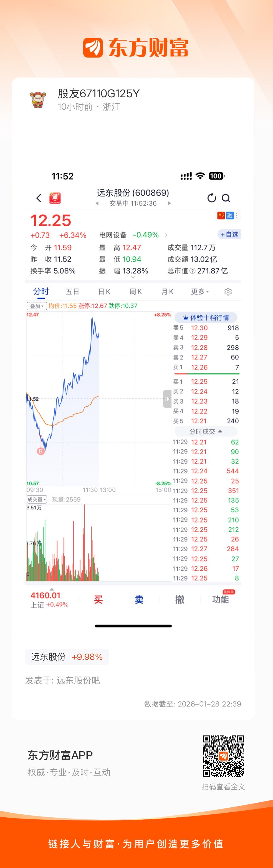Expand more quote details chevron
Viewport: 273px width, 868px height.
tap(133, 277)
